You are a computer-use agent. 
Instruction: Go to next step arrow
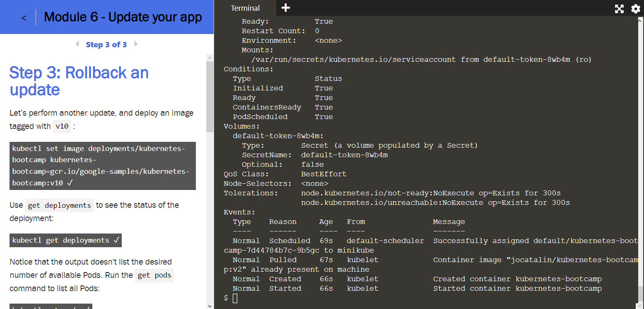coord(135,44)
